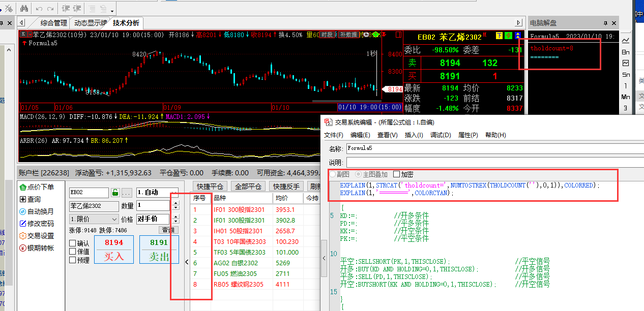Open 银期转帐 in the trading sidebar

click(23, 248)
